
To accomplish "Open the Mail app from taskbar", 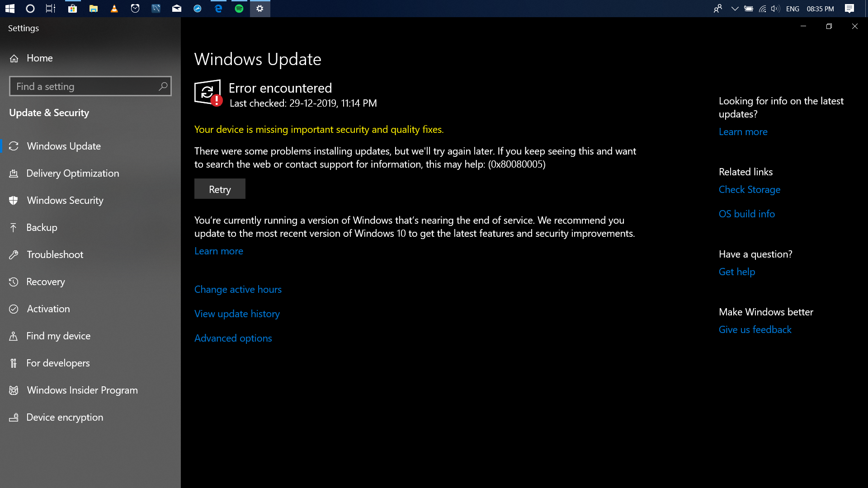I will tap(177, 9).
